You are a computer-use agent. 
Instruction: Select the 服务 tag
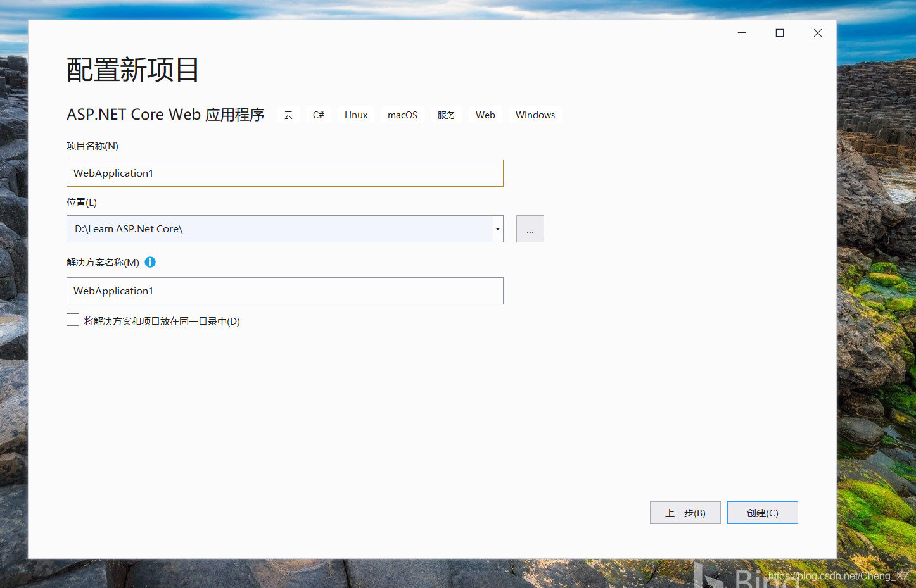pos(447,115)
